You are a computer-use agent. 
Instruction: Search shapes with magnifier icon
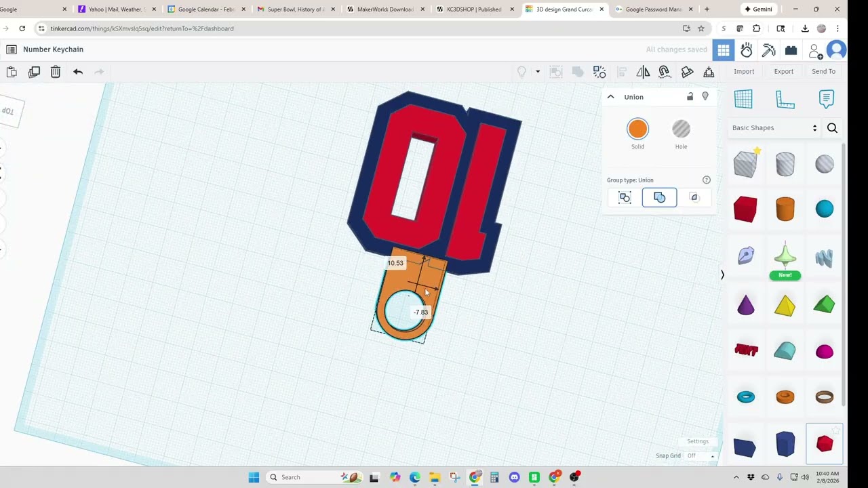(x=832, y=128)
